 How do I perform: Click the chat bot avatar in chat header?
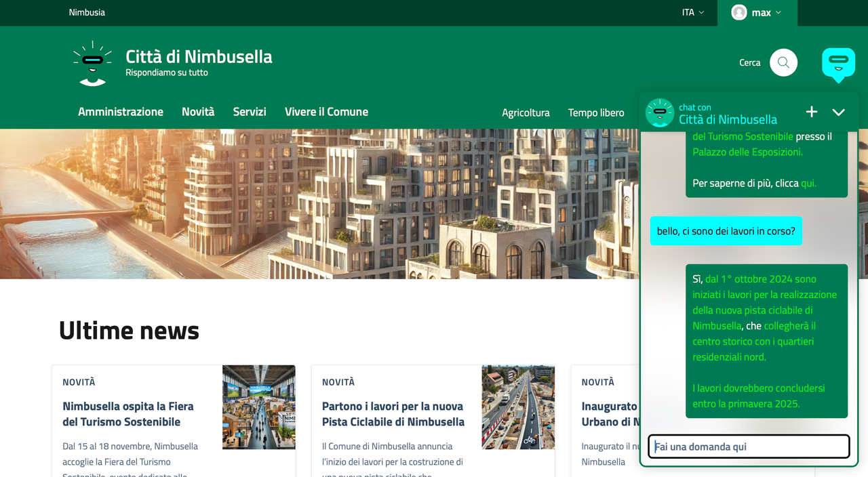pos(659,113)
